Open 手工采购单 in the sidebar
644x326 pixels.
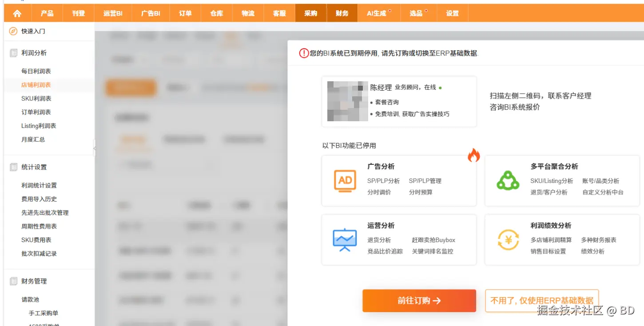(44, 313)
